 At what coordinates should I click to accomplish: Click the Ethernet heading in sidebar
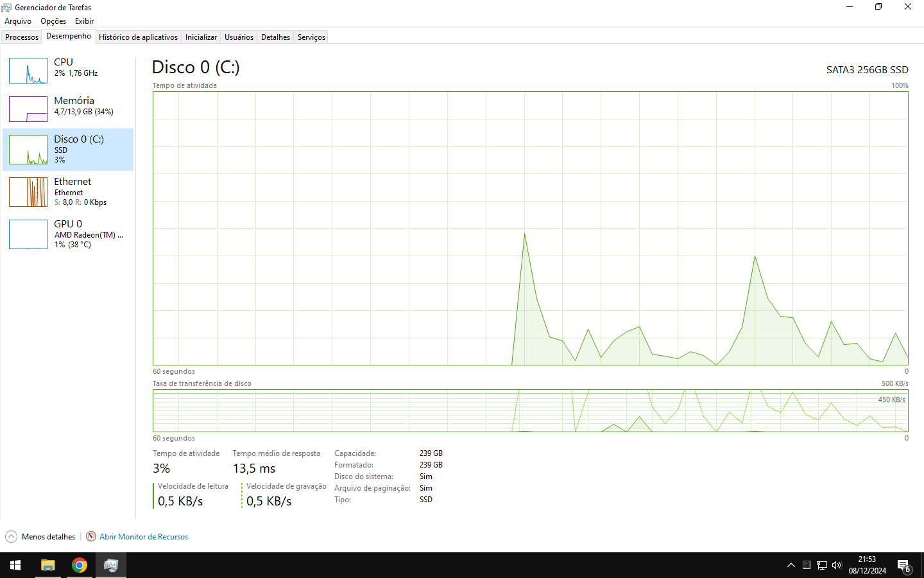pyautogui.click(x=73, y=182)
